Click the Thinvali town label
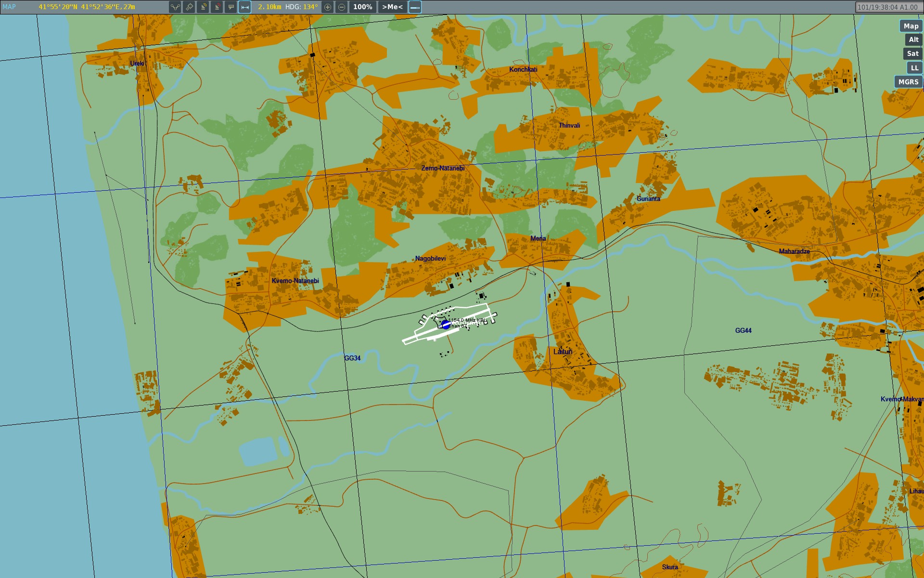 [x=569, y=126]
